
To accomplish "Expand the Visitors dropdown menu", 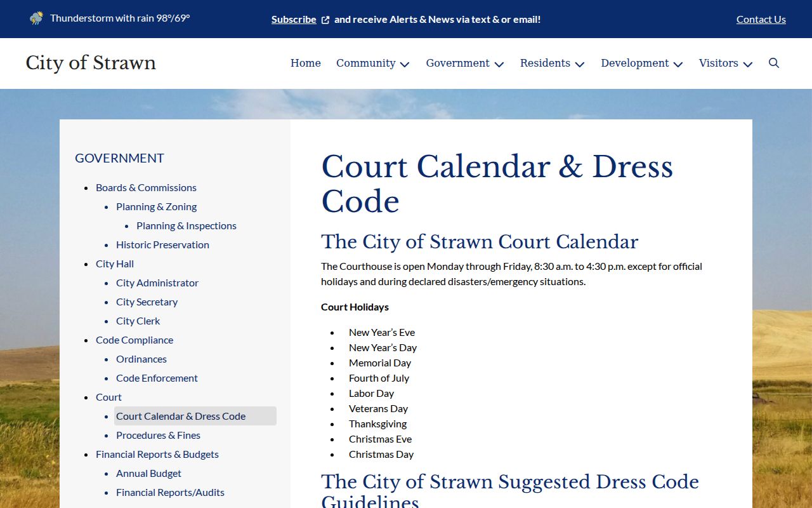I will 726,63.
